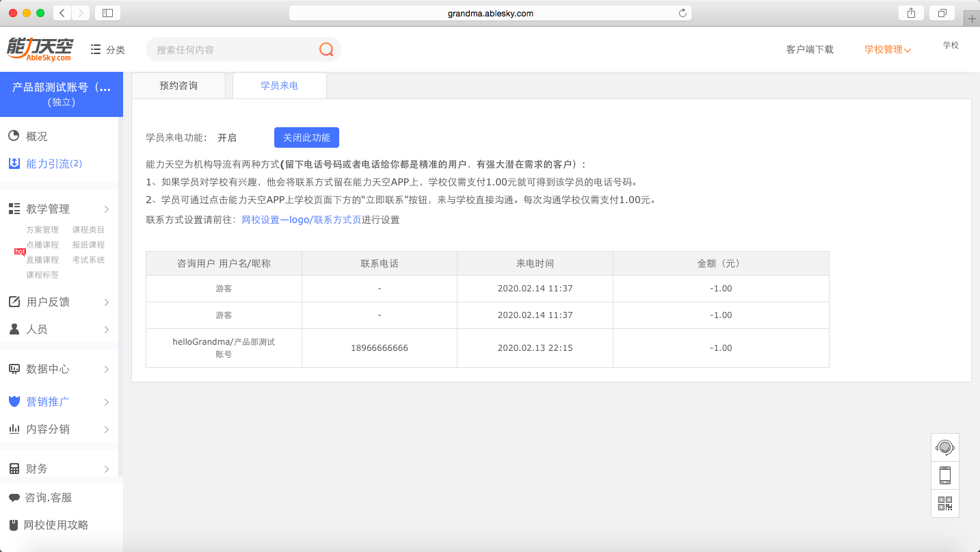Reload page with Safari refresh icon
The image size is (980, 552).
(682, 13)
